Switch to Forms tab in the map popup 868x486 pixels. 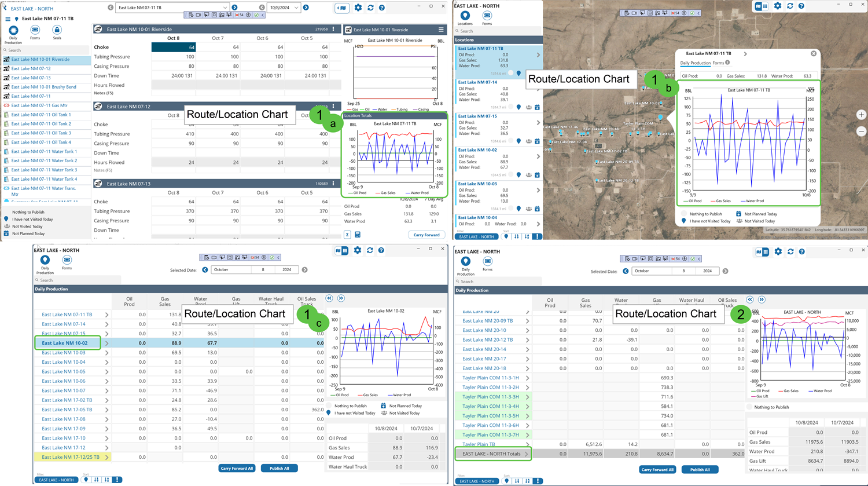[x=718, y=63]
